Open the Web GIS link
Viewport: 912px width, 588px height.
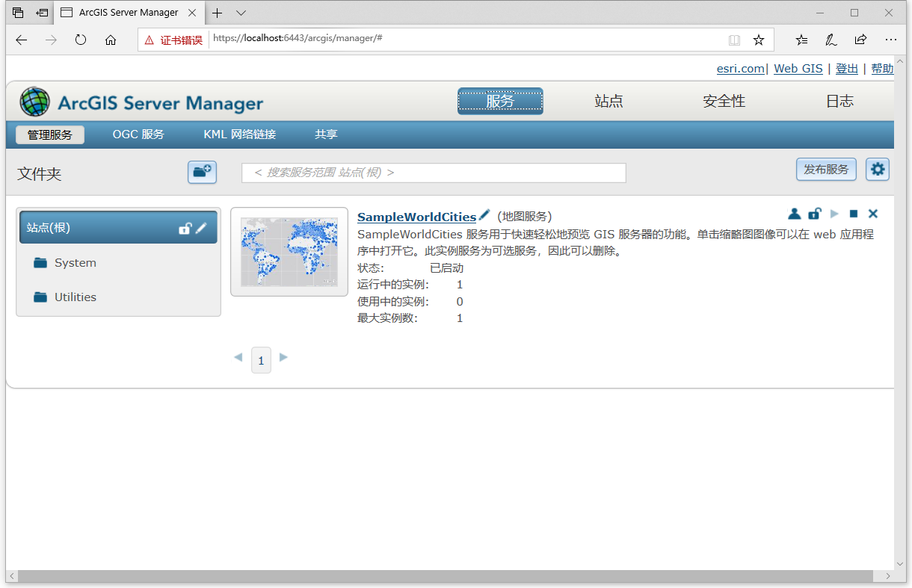coord(798,69)
